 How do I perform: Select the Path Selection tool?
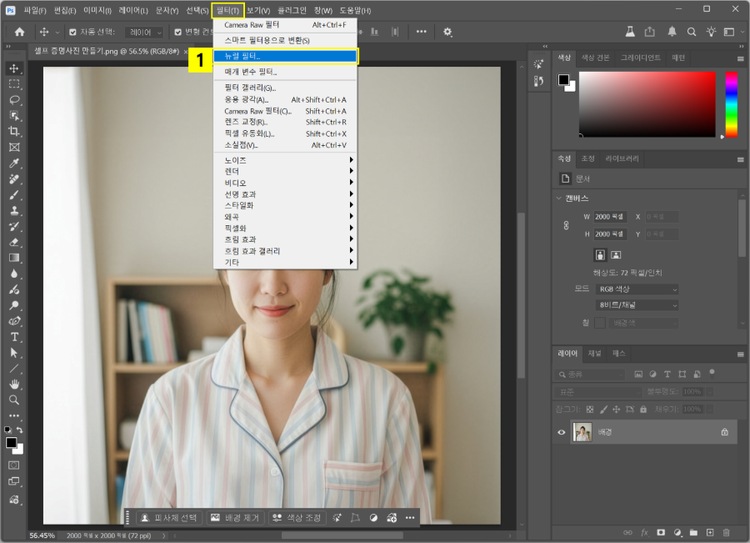click(14, 353)
